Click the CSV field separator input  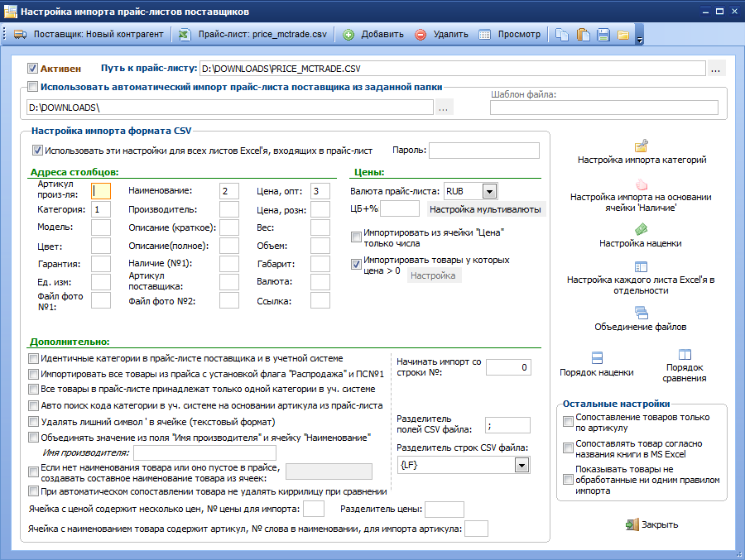(x=507, y=425)
